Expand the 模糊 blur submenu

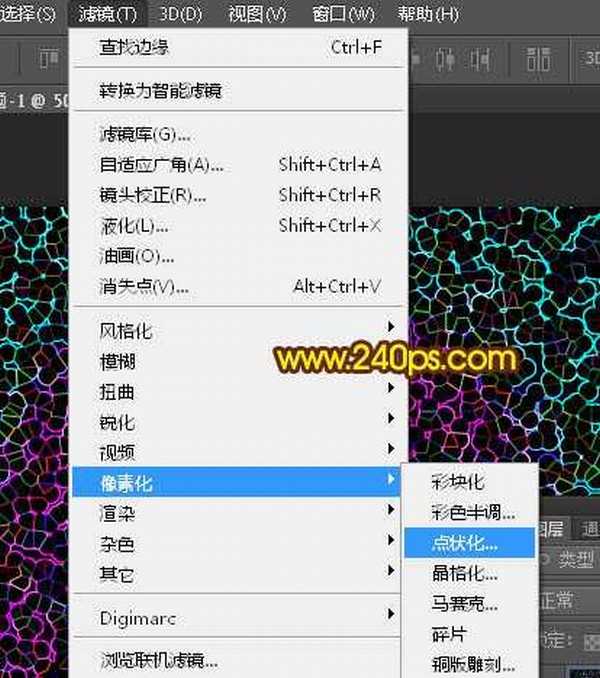click(x=117, y=361)
